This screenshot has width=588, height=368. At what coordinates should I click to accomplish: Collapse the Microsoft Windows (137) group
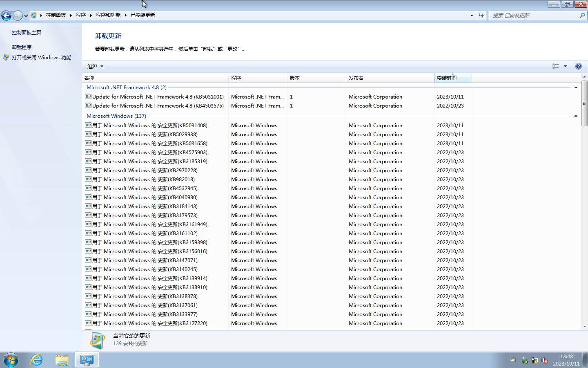point(576,116)
